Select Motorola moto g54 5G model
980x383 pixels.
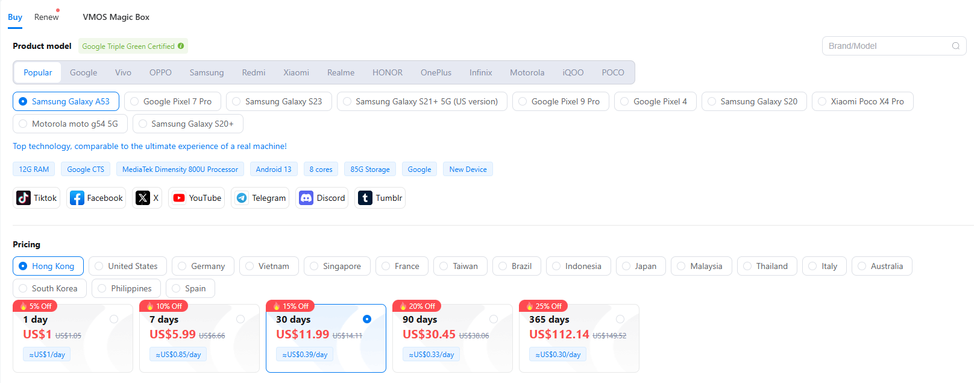pos(70,124)
